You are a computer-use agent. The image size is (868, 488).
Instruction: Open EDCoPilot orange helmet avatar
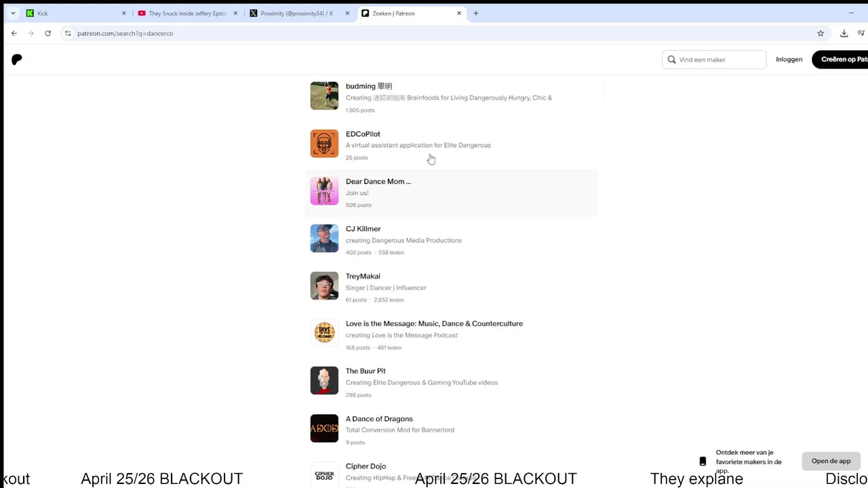324,143
